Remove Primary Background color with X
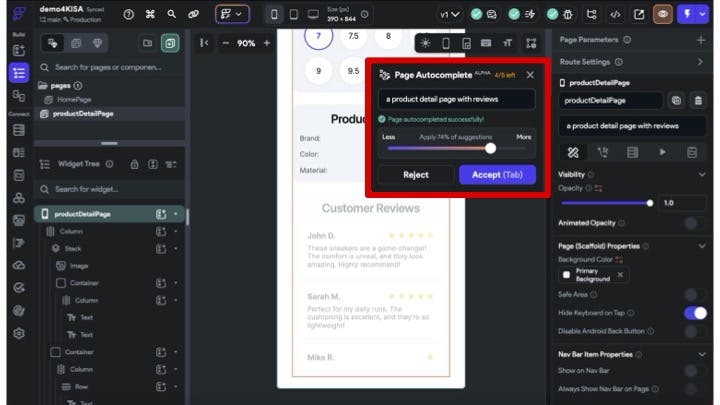Viewport: 720px width, 405px height. (620, 275)
